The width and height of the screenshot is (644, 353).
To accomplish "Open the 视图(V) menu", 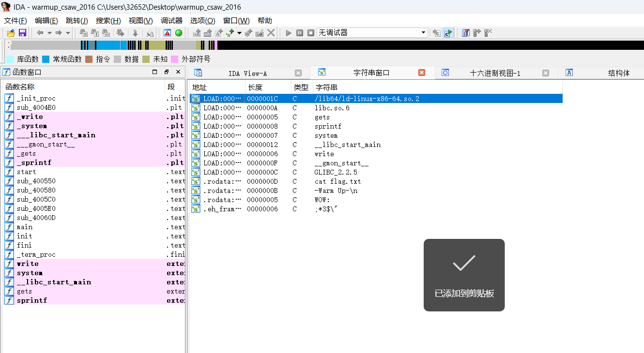I will click(140, 20).
